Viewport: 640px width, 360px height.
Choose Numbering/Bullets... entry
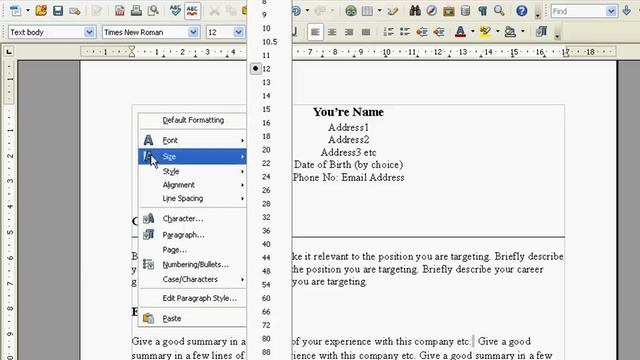(193, 264)
